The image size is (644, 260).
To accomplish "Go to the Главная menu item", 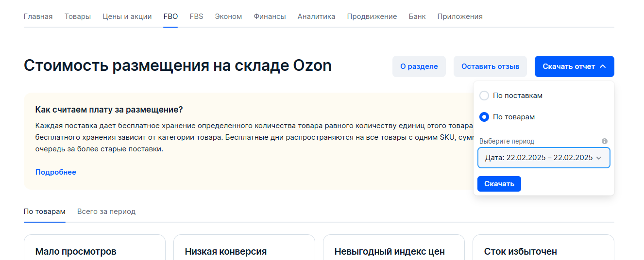I will tap(38, 16).
